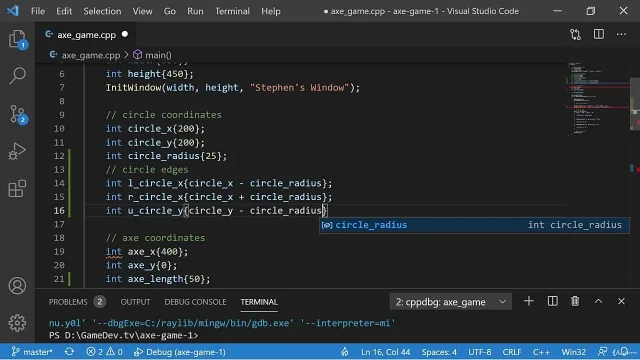Click the Open Changes compare icon
This screenshot has width=640, height=360.
tap(576, 35)
